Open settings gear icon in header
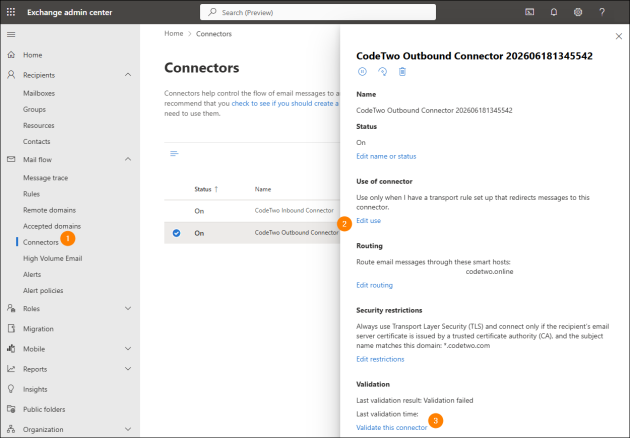 click(578, 12)
